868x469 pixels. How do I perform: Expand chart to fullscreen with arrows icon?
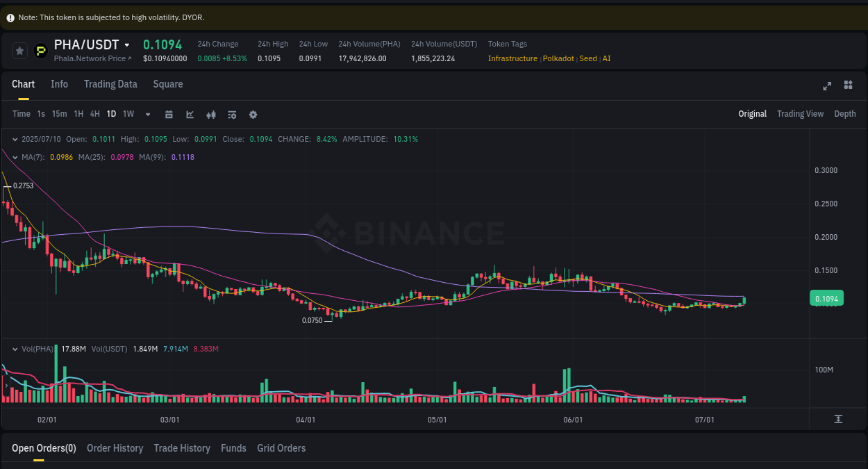pos(827,86)
